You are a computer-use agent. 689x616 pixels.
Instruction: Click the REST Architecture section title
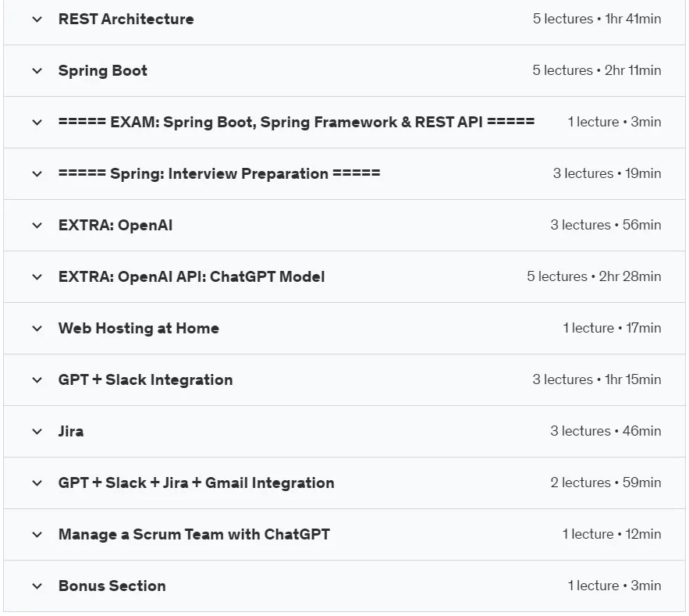[126, 19]
